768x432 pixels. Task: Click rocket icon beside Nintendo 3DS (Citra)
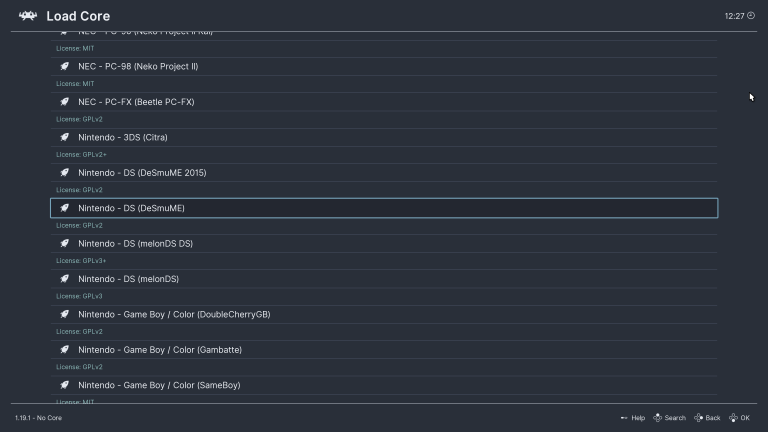tap(64, 137)
